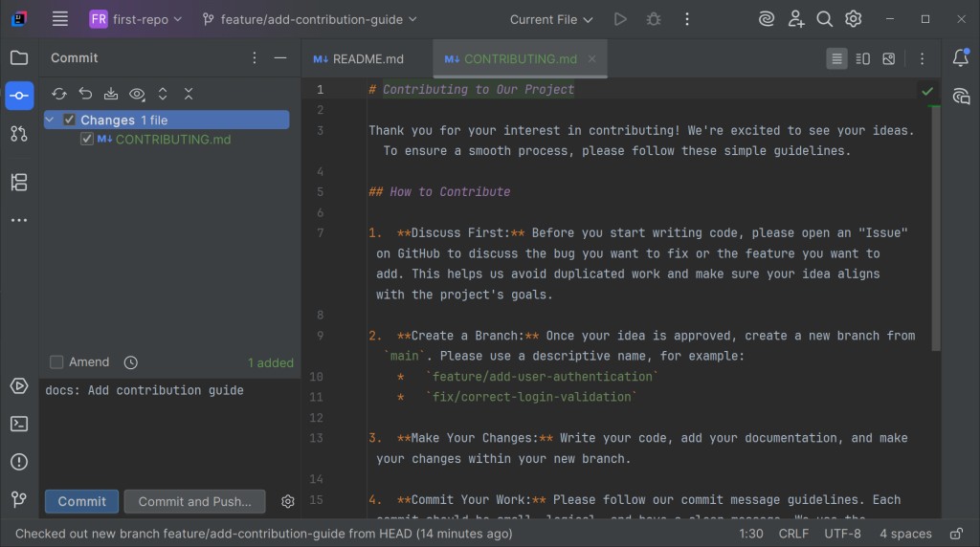Image resolution: width=980 pixels, height=547 pixels.
Task: Toggle Show Diff Preview eye icon
Action: pos(137,94)
